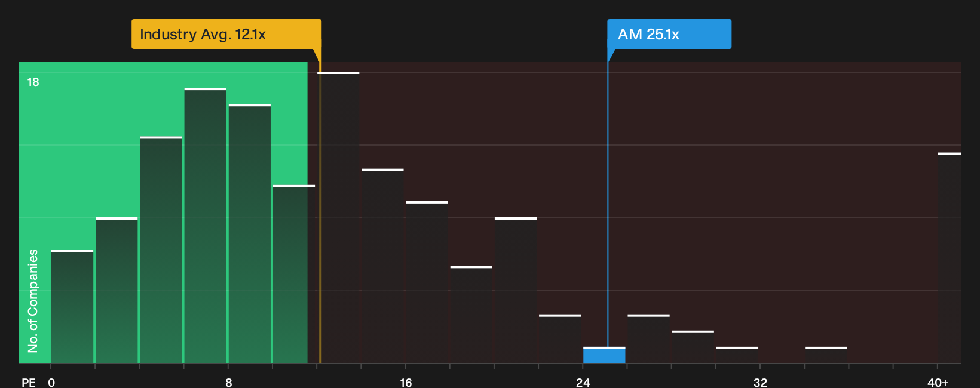Select the green bar for PE 10 to 12
The image size is (980, 388).
294,274
